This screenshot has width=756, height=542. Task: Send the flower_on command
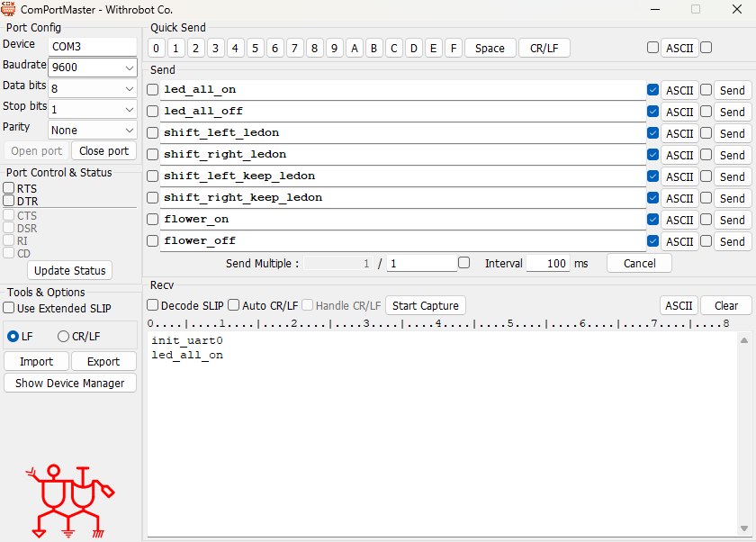point(733,221)
